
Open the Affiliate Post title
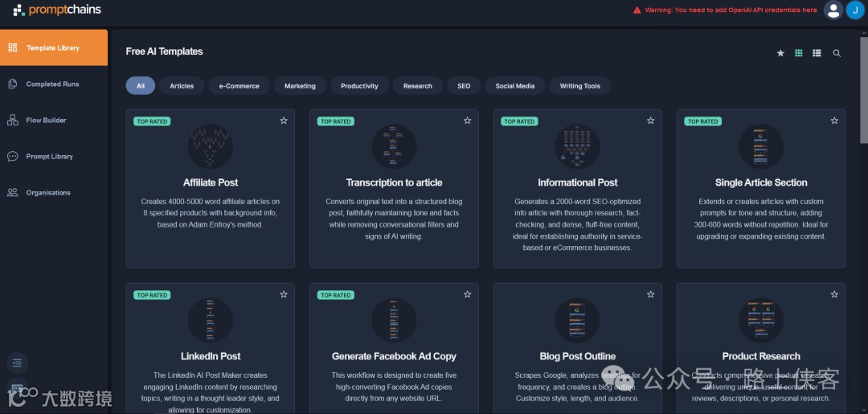(x=211, y=182)
